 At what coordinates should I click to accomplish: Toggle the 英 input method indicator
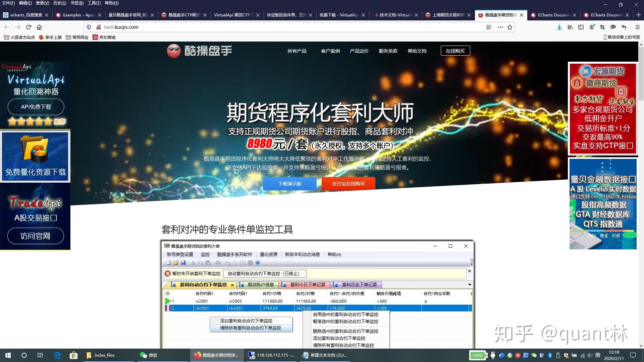tap(598, 355)
